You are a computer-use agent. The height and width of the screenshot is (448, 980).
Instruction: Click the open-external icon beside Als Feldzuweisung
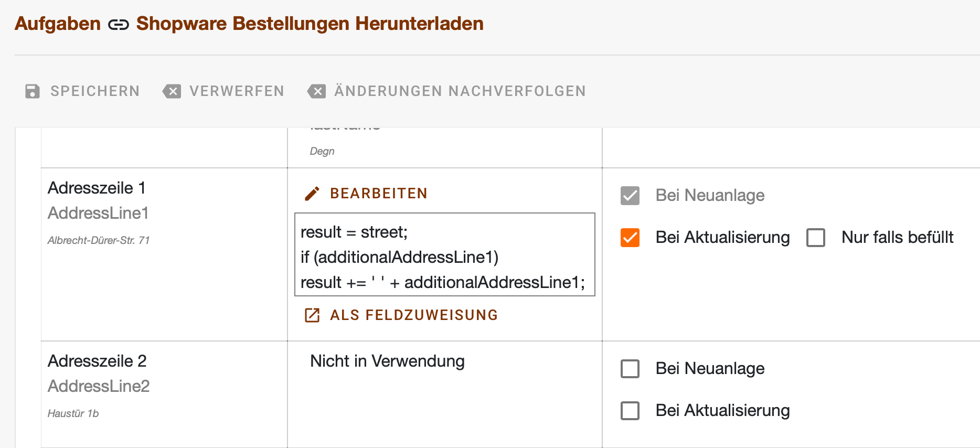(312, 315)
